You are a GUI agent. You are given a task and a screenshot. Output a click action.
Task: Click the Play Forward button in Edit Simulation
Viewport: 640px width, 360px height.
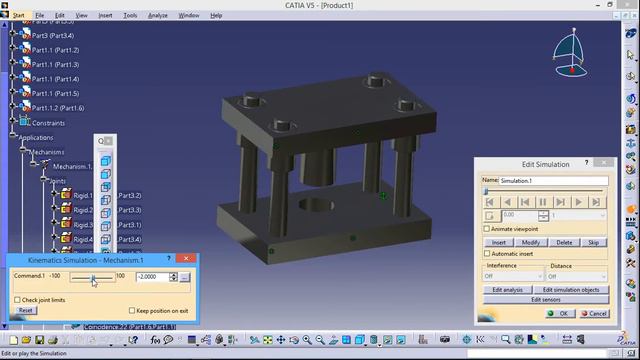tap(578, 202)
